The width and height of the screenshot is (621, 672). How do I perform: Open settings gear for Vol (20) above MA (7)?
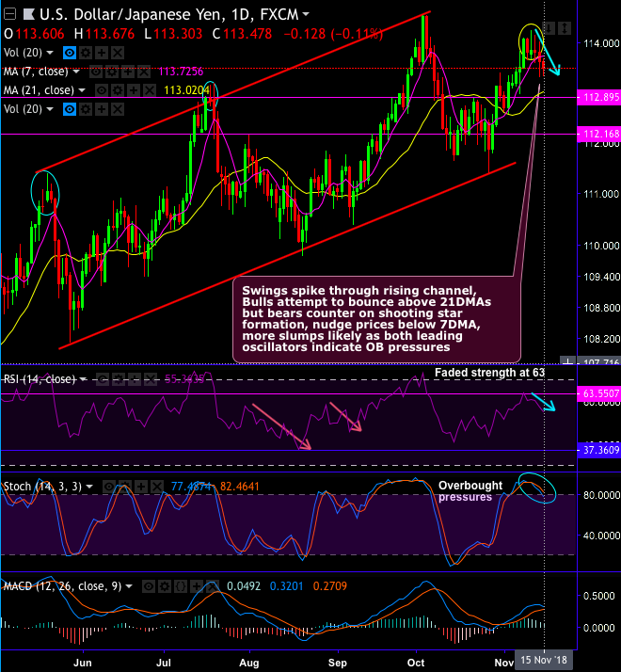tap(86, 53)
